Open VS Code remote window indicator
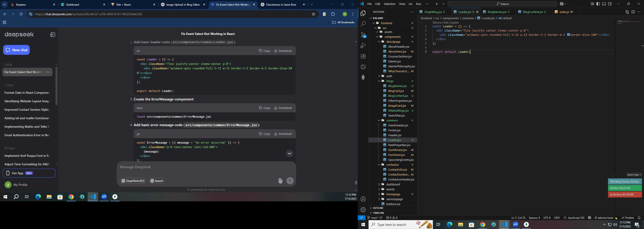The height and width of the screenshot is (229, 644). pos(362,218)
